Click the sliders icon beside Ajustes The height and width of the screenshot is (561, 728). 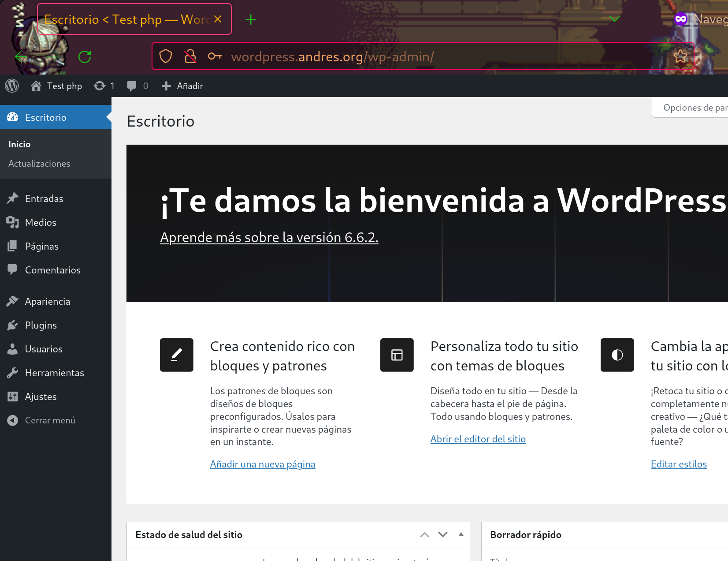[x=12, y=396]
